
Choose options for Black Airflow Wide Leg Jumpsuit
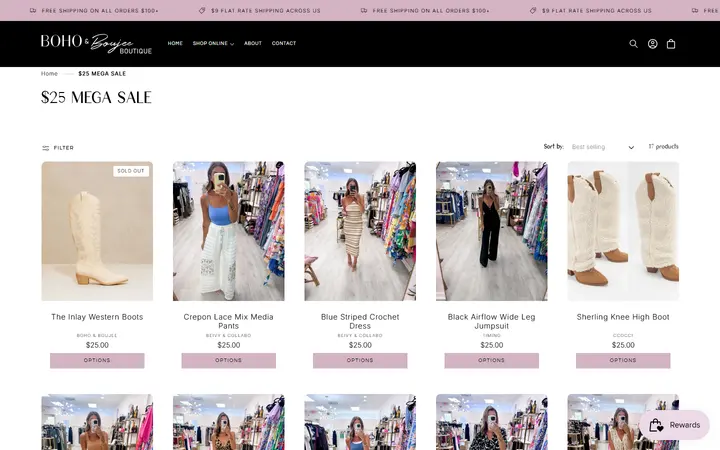[x=491, y=360]
